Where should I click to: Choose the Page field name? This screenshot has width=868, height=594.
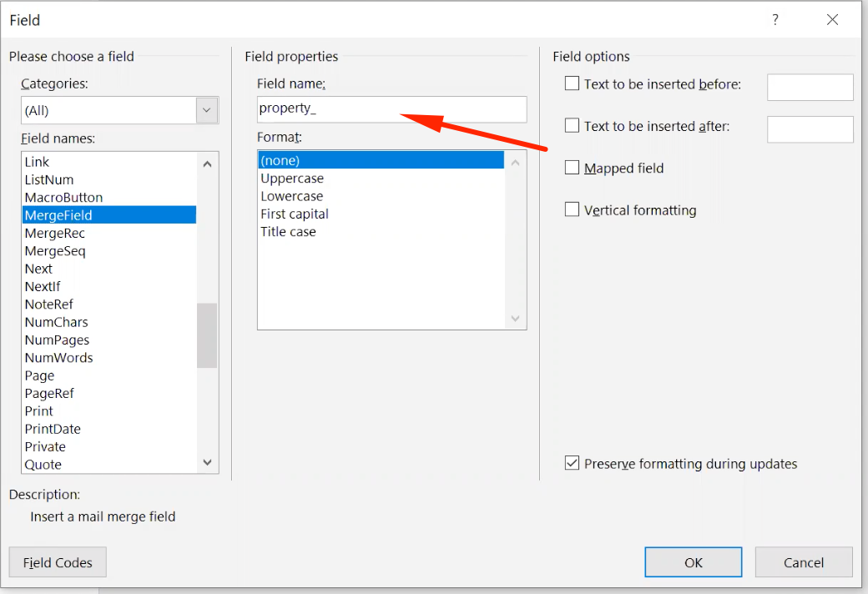pyautogui.click(x=109, y=375)
